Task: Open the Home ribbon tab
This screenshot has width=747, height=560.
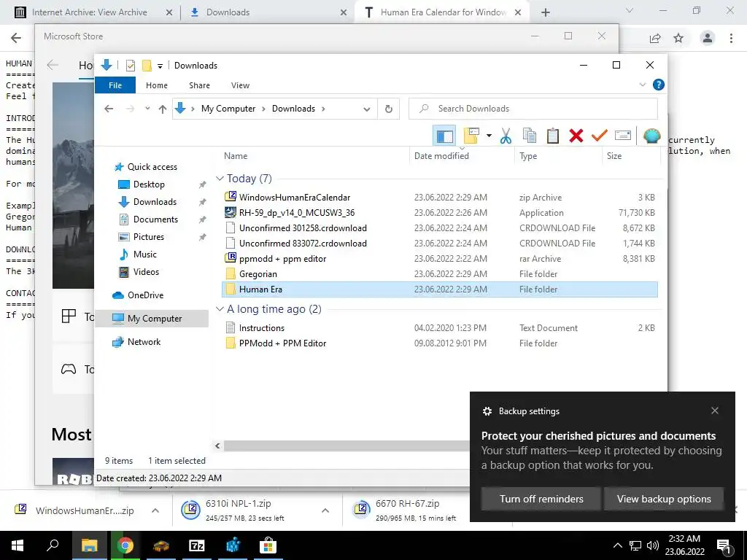Action: pyautogui.click(x=157, y=85)
